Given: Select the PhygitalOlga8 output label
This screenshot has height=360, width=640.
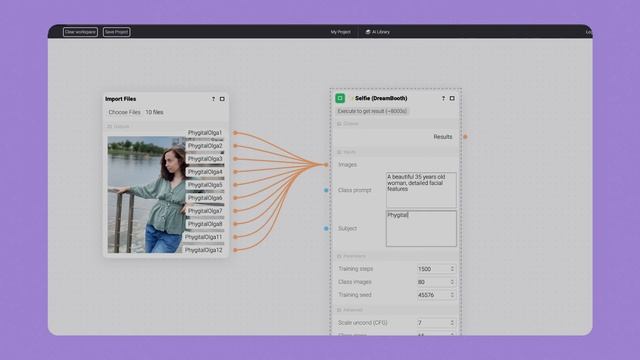Looking at the screenshot, I should pos(205,224).
